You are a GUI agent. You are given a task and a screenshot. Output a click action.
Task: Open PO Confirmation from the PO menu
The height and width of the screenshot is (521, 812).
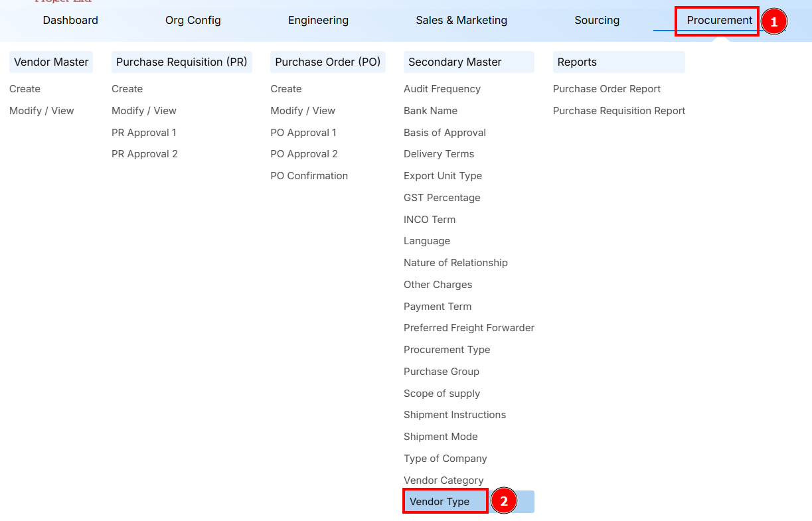tap(309, 175)
